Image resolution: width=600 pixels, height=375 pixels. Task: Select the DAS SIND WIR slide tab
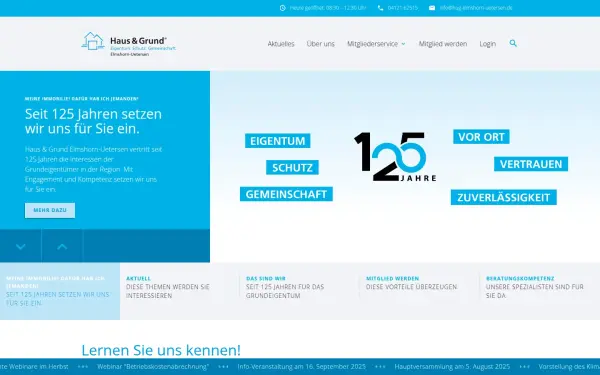coord(300,291)
